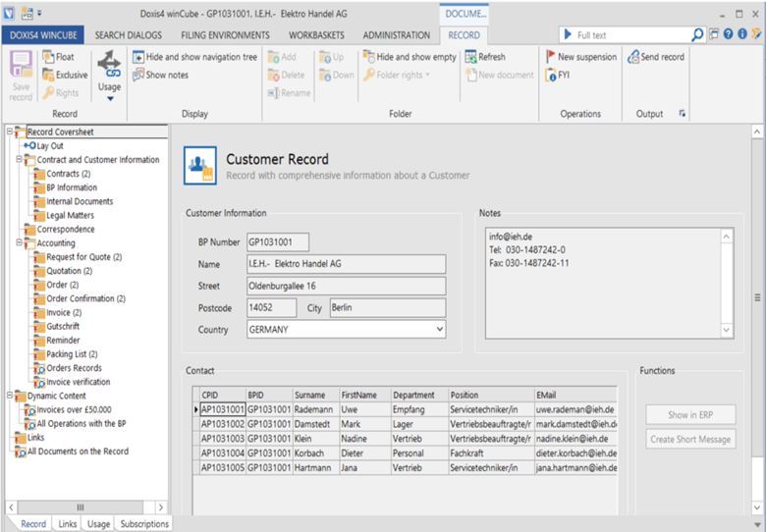Viewport: 766px width, 532px height.
Task: Collapse the Accounting tree node
Action: [20, 243]
